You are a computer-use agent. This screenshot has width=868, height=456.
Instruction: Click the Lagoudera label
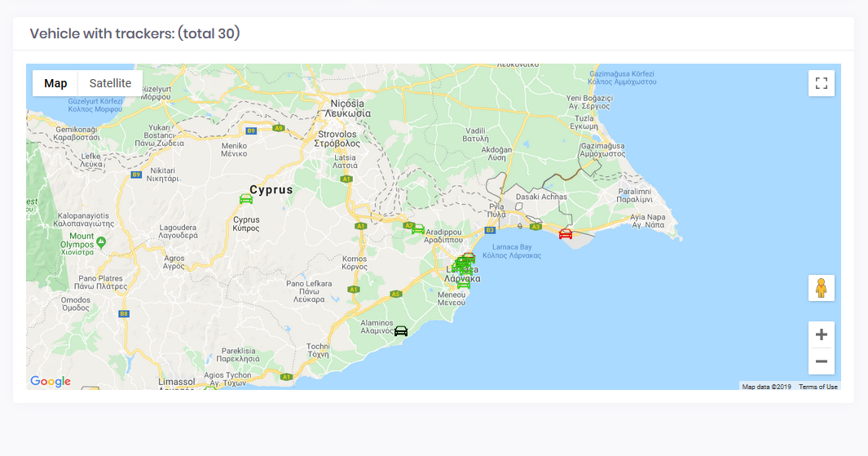click(x=178, y=232)
